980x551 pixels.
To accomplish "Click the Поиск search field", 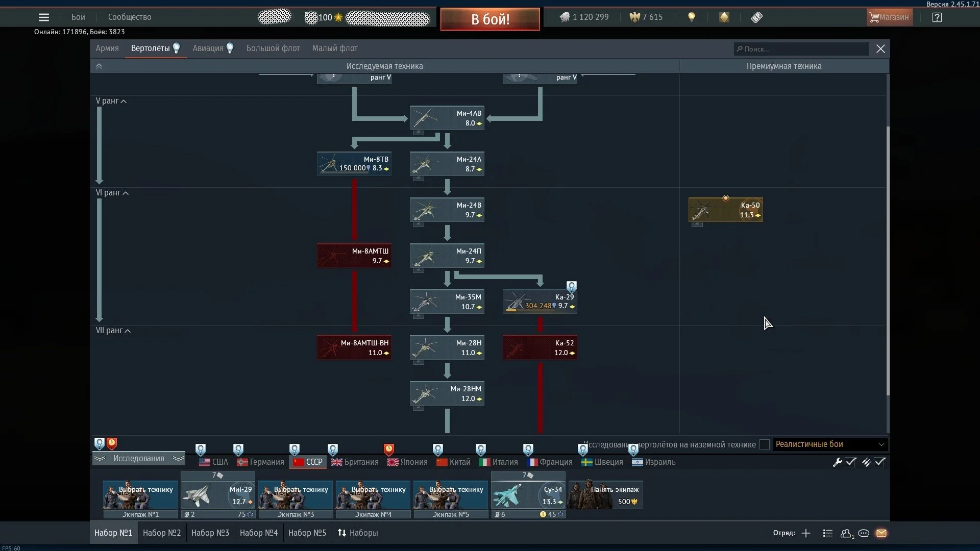I will pyautogui.click(x=802, y=49).
